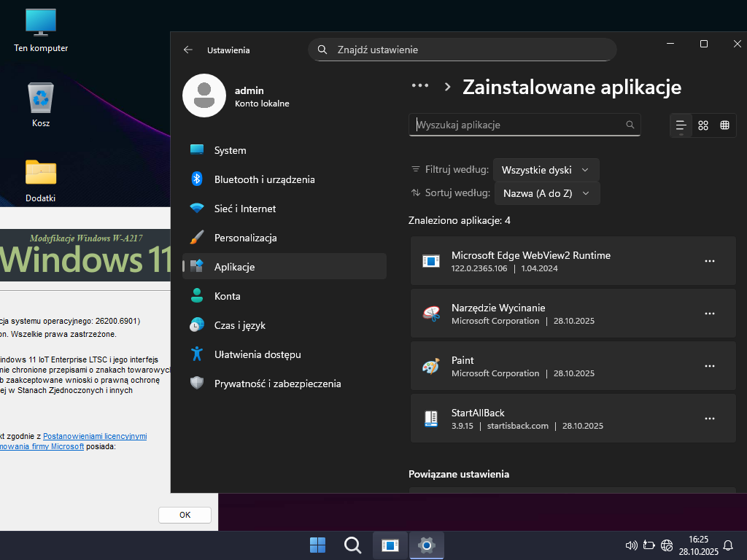Switch to grid view layout icon
Viewport: 747px width, 560px height.
click(x=703, y=125)
